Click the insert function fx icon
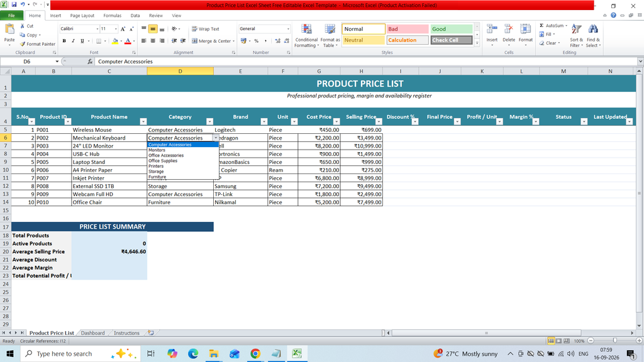Viewport: 644px width, 362px height. click(90, 62)
